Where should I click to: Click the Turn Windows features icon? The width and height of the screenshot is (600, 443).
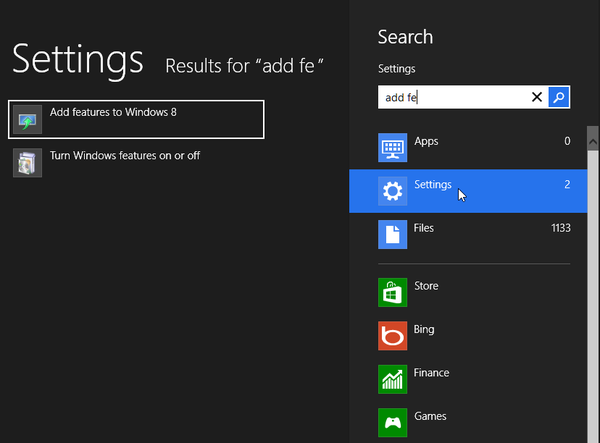[28, 163]
